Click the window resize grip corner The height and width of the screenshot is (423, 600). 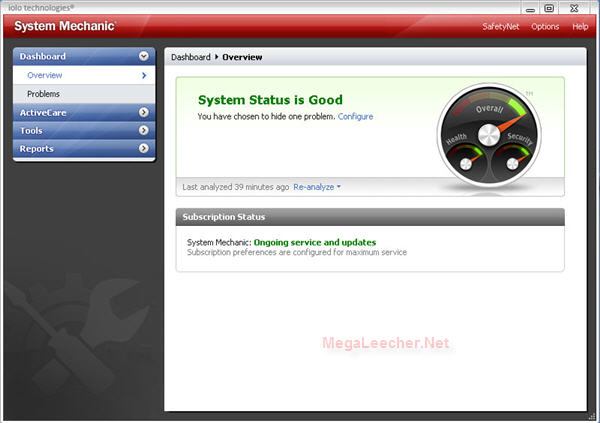tap(592, 416)
